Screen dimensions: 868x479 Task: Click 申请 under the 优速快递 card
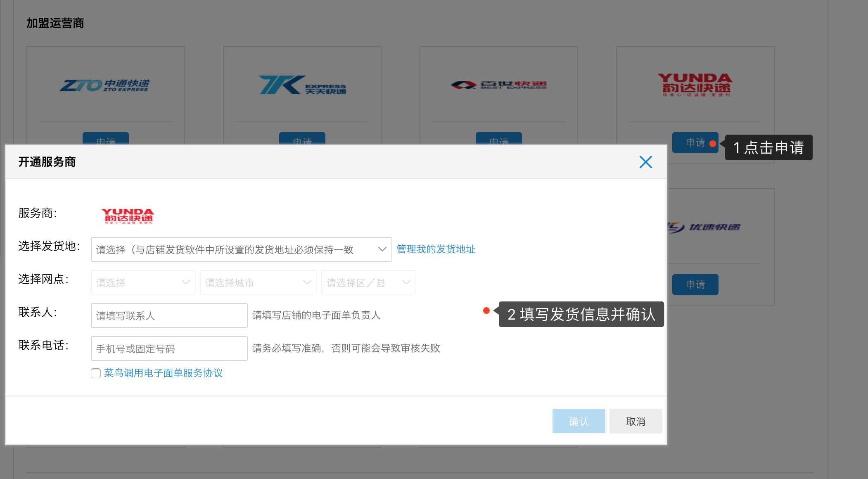pos(695,285)
